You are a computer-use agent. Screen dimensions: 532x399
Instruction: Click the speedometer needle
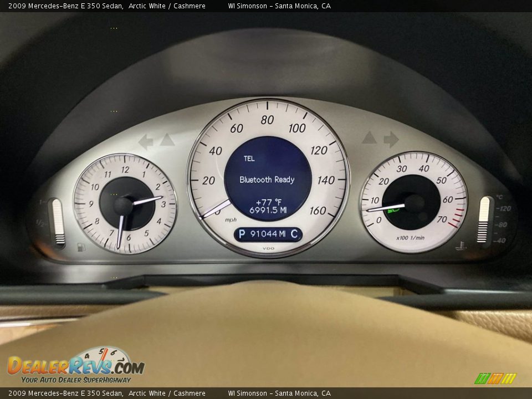click(216, 209)
